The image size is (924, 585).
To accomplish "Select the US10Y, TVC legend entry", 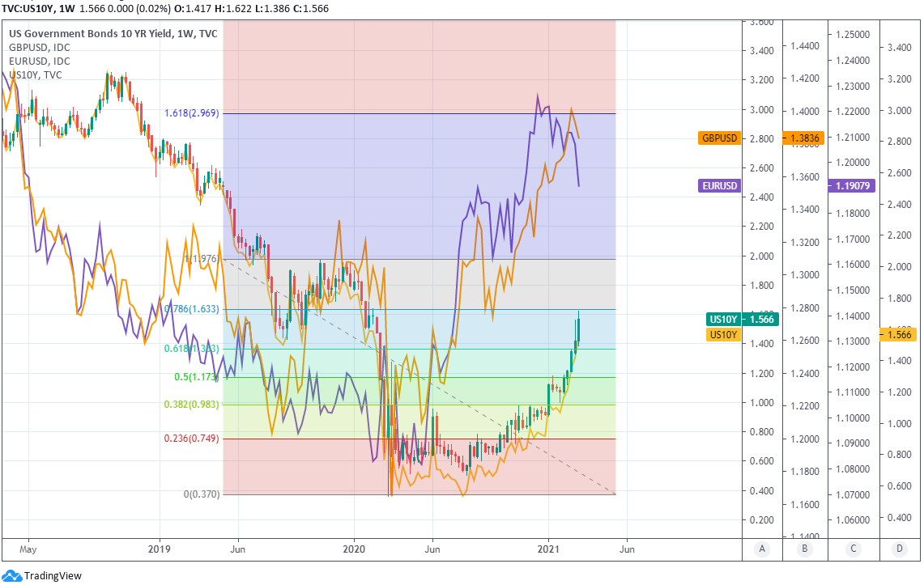I will click(35, 75).
